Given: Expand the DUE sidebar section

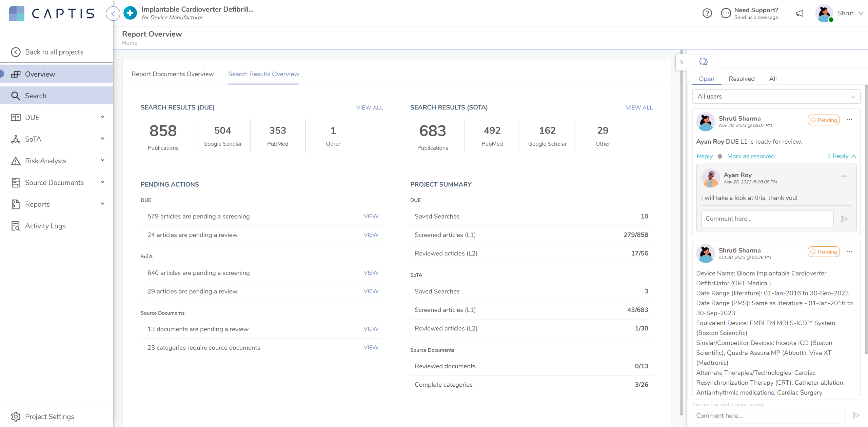Looking at the screenshot, I should pyautogui.click(x=102, y=117).
